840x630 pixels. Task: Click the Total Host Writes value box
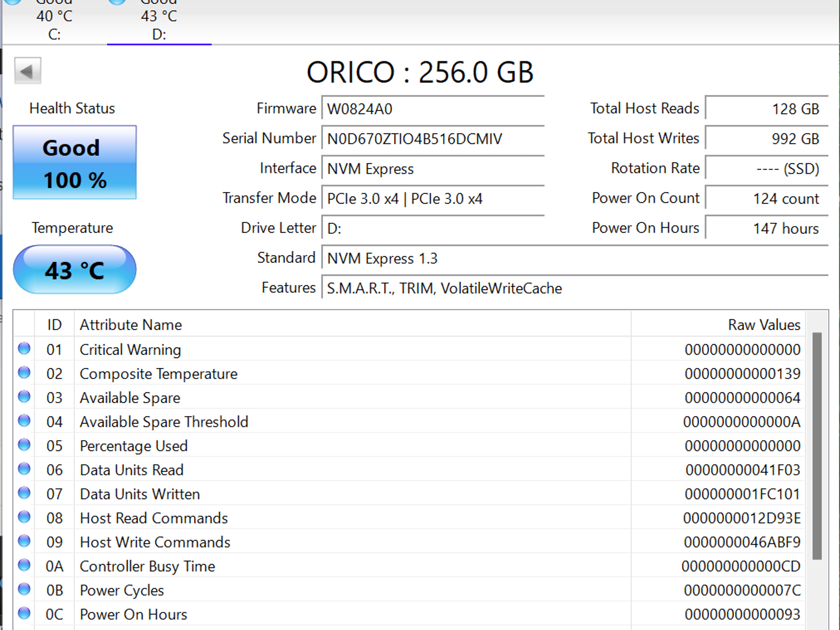click(x=767, y=139)
